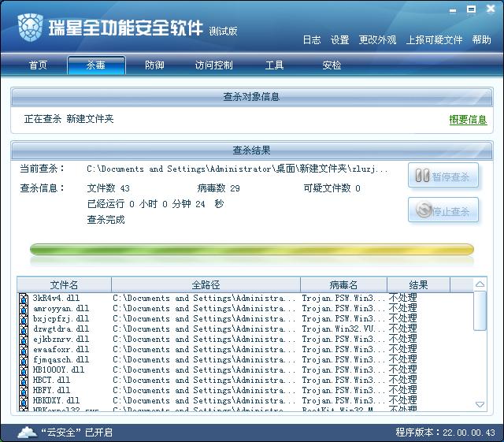Click file icon next to bxjcpfzj.dll
The height and width of the screenshot is (442, 504).
23,319
